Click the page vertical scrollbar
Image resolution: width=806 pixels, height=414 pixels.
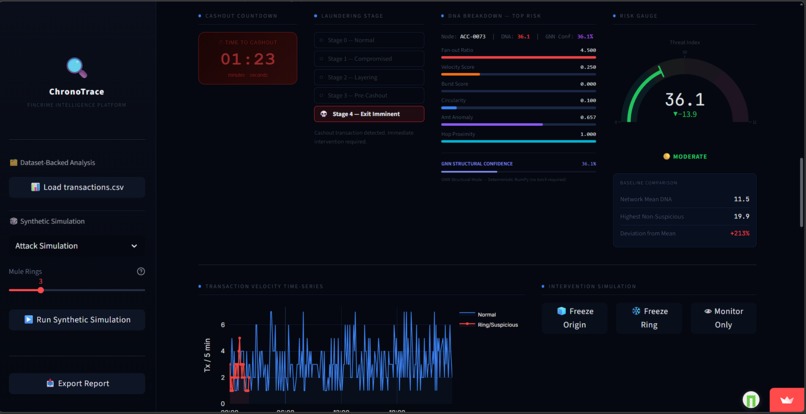[x=801, y=192]
